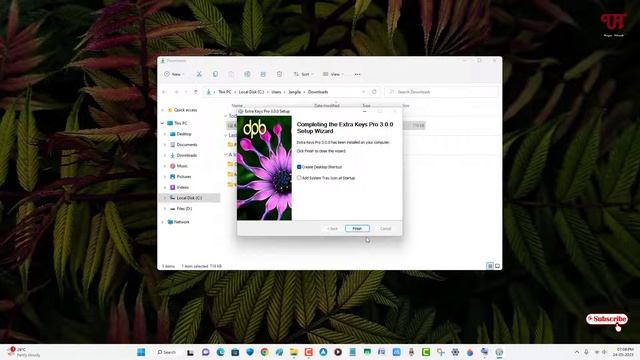The image size is (640, 360).
Task: Open Task View on the taskbar
Action: tap(191, 352)
